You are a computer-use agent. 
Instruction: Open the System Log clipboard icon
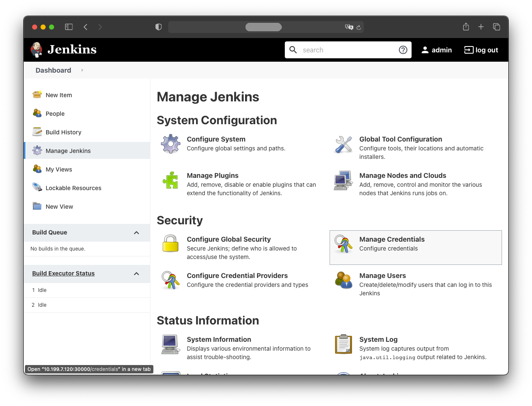click(x=343, y=344)
